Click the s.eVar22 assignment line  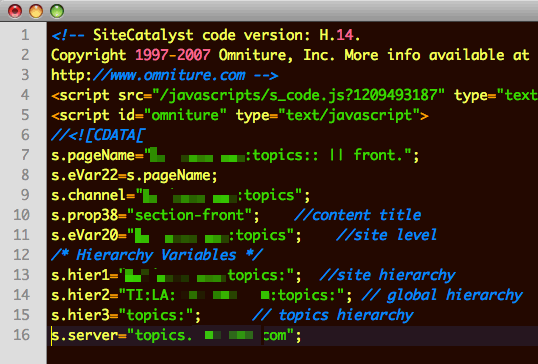134,175
